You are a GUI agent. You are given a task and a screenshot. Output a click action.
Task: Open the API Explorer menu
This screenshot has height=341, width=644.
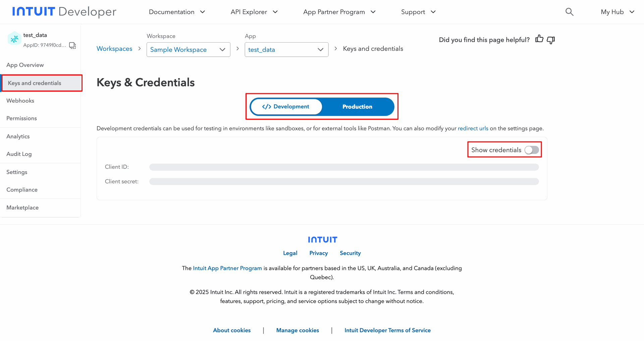(254, 12)
